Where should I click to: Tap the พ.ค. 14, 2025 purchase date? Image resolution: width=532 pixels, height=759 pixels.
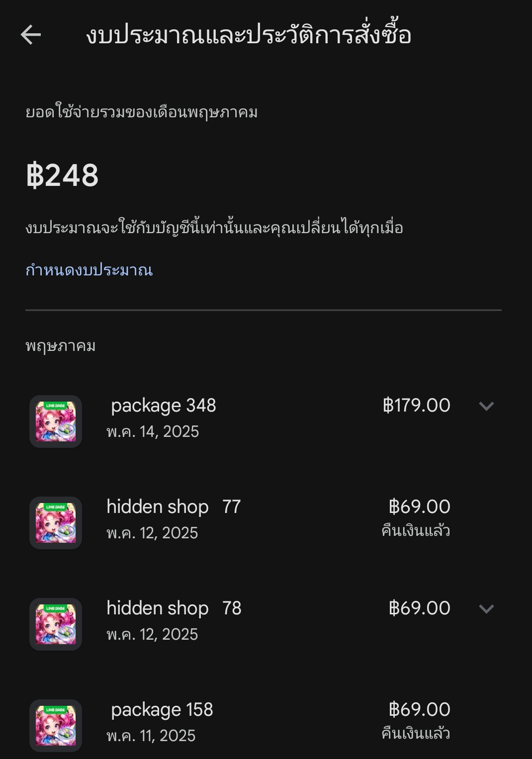tap(153, 431)
